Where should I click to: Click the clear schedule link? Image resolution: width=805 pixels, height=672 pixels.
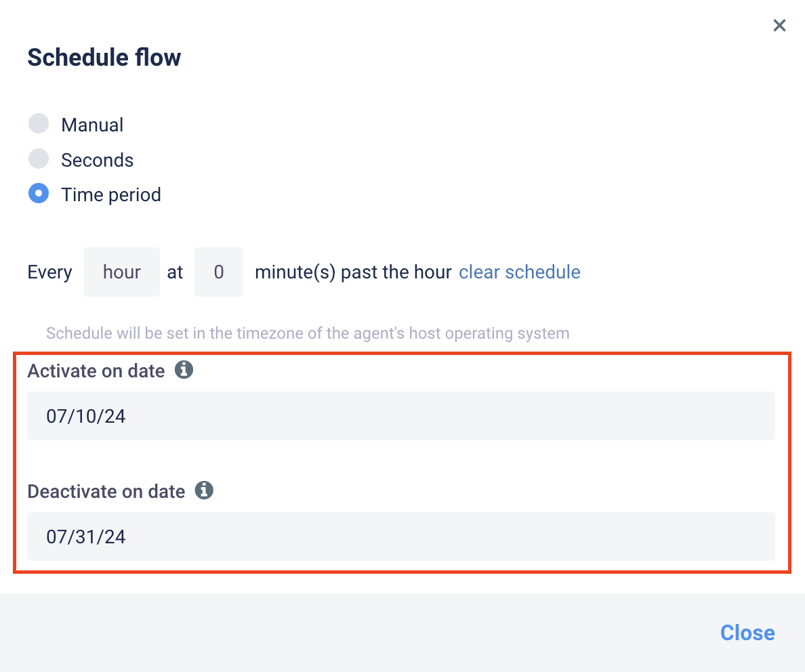520,272
